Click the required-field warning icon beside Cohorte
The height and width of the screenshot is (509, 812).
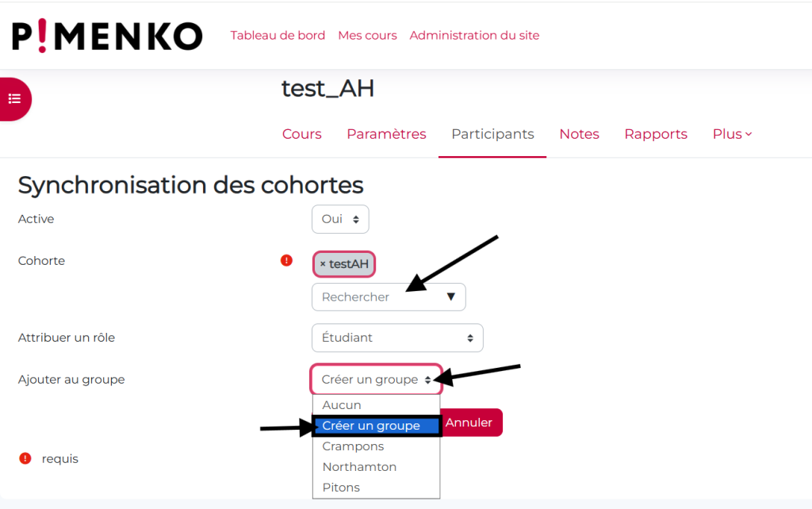coord(286,260)
